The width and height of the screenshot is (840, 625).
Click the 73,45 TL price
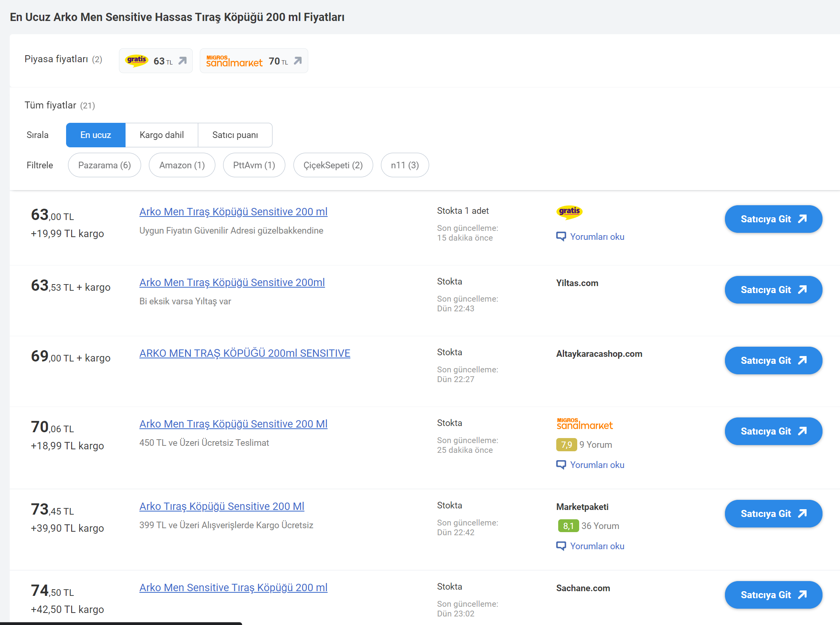coord(52,510)
